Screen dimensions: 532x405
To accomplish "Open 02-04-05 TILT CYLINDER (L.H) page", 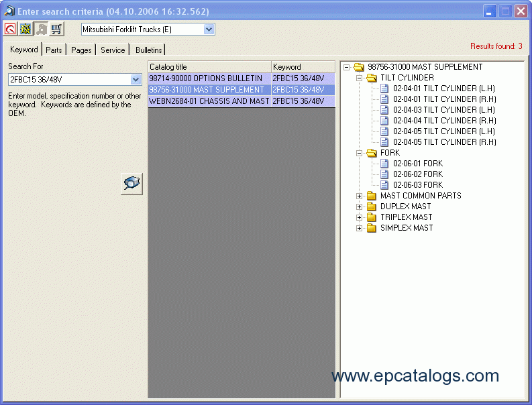I will (x=444, y=131).
